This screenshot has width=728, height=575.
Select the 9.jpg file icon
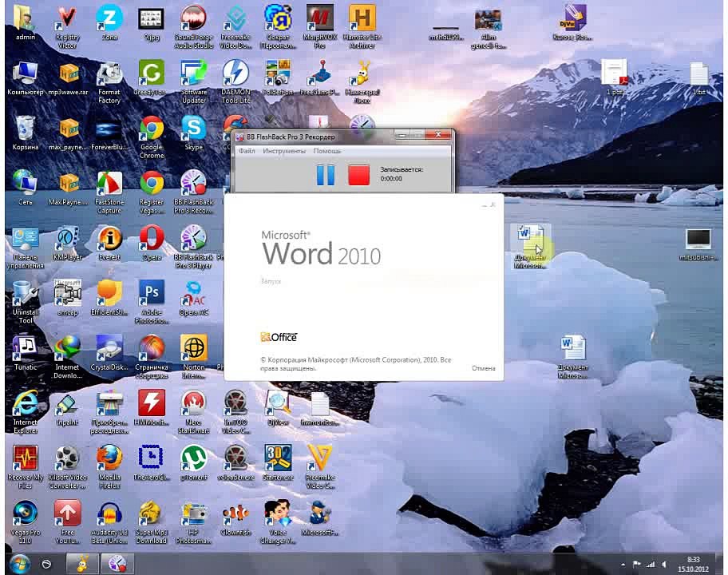152,22
